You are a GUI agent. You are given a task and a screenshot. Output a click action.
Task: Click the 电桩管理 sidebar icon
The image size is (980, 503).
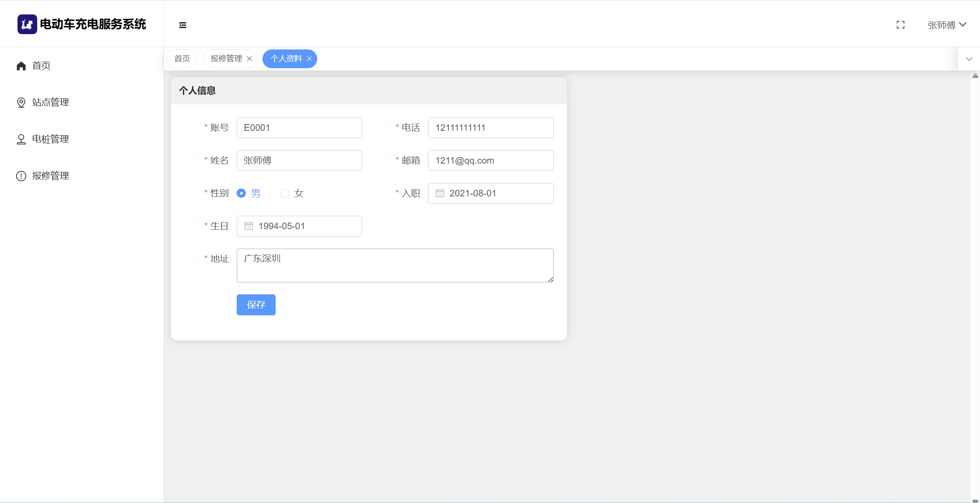(21, 139)
